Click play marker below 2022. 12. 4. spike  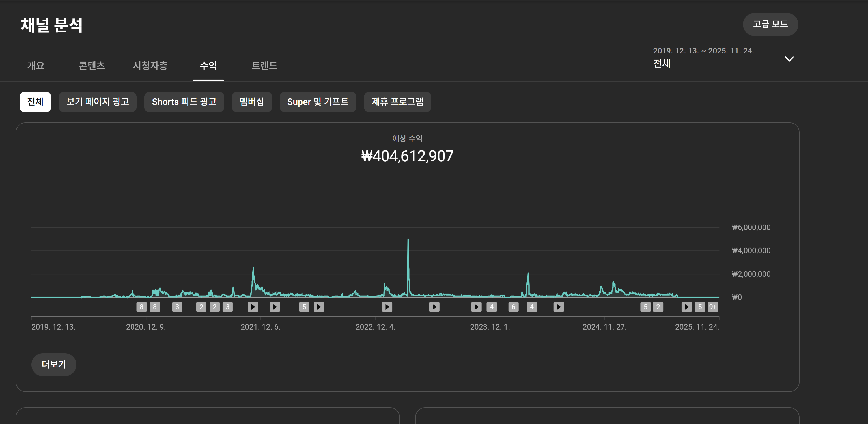(387, 307)
